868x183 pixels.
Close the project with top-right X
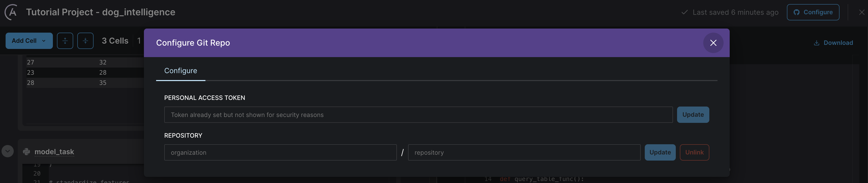862,12
